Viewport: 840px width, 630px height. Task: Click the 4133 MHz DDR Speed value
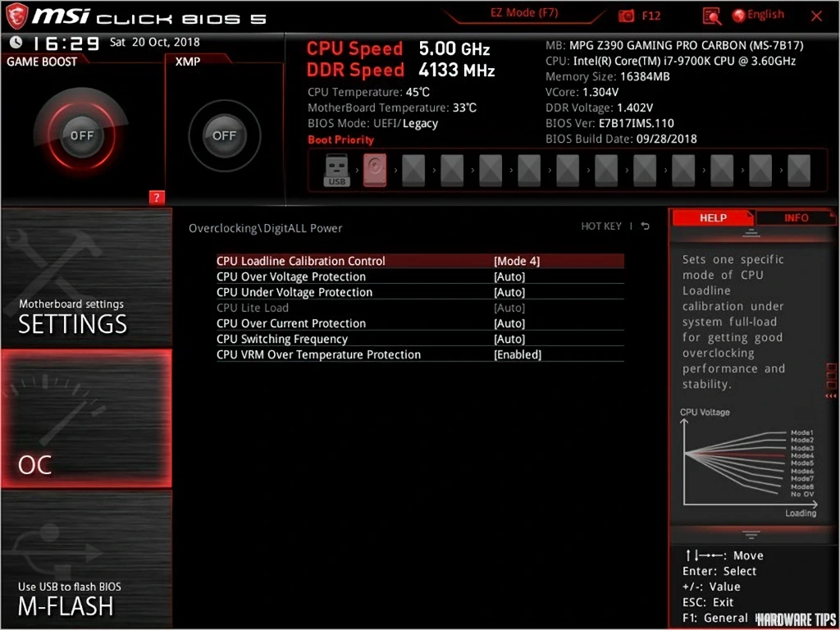(x=457, y=71)
